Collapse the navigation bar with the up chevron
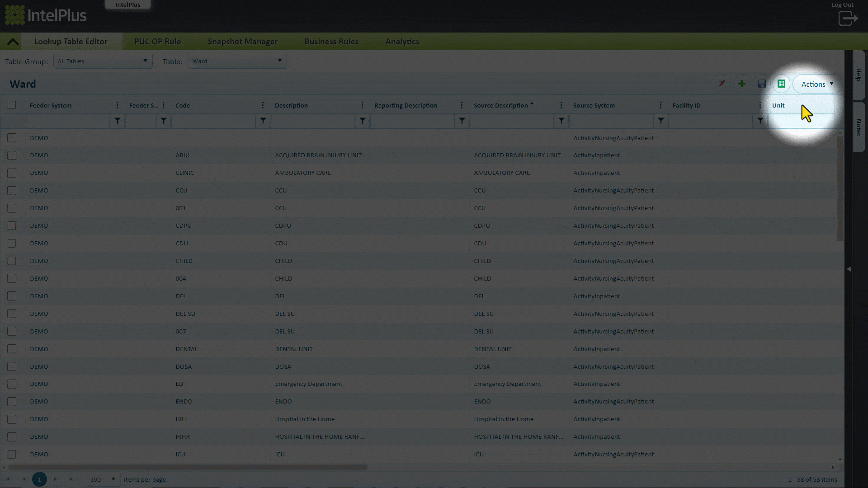Screen dimensions: 868x488 click(13, 42)
